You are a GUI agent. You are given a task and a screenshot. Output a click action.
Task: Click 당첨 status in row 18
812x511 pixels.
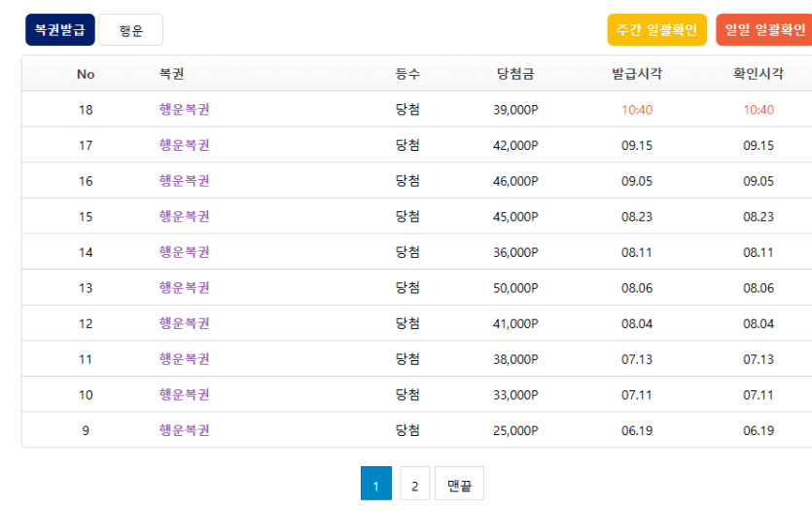(x=407, y=109)
